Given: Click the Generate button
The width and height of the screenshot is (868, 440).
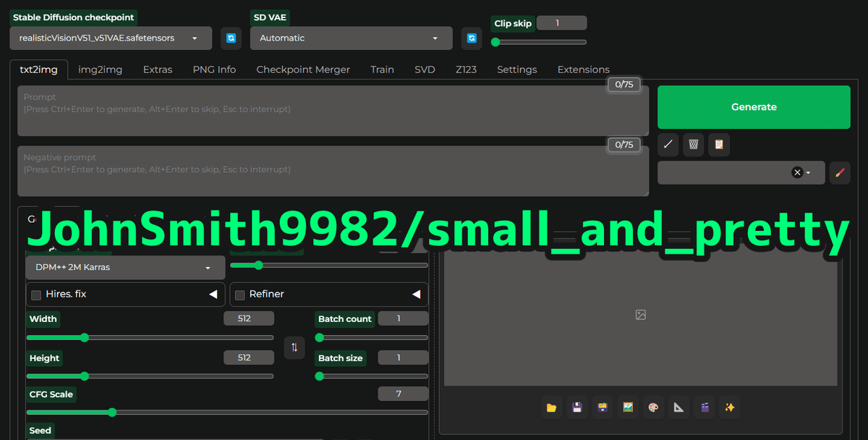Looking at the screenshot, I should [754, 106].
